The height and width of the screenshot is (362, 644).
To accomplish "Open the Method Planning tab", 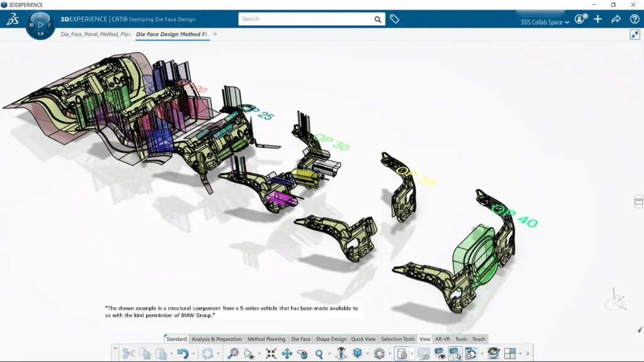I will pos(266,339).
